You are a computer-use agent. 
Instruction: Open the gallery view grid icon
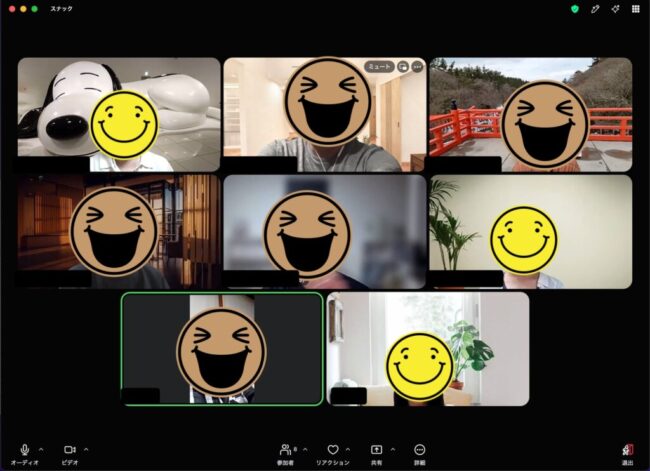click(x=635, y=9)
